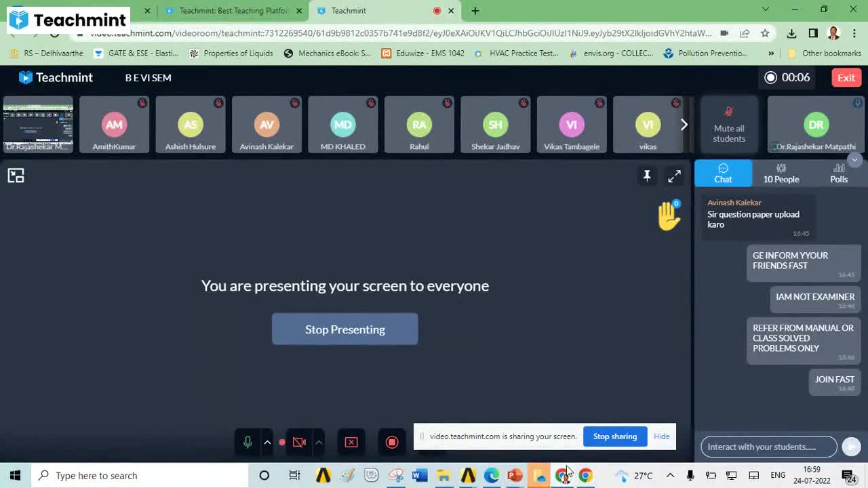The image size is (868, 488).
Task: Unmute Avinash Kalekar with his mic icon
Action: pyautogui.click(x=294, y=103)
